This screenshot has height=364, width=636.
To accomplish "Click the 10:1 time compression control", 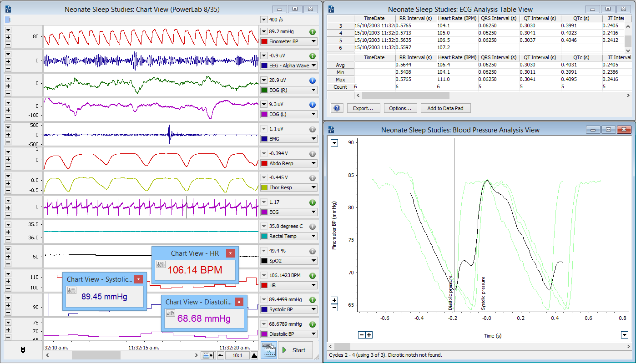I will coord(237,355).
